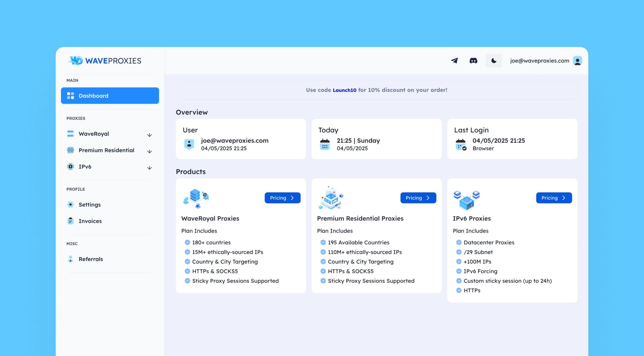Click the Referrals person icon
644x356 pixels.
(x=70, y=259)
